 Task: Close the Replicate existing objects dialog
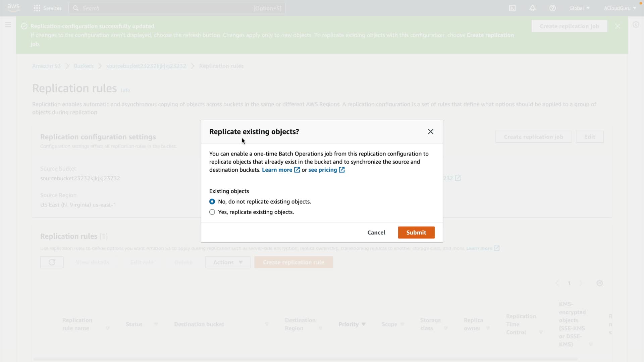[430, 132]
